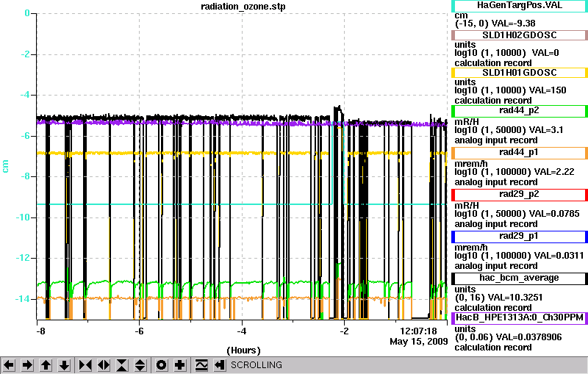Click the May 15, 2009 date label
The width and height of the screenshot is (588, 374).
click(x=418, y=342)
